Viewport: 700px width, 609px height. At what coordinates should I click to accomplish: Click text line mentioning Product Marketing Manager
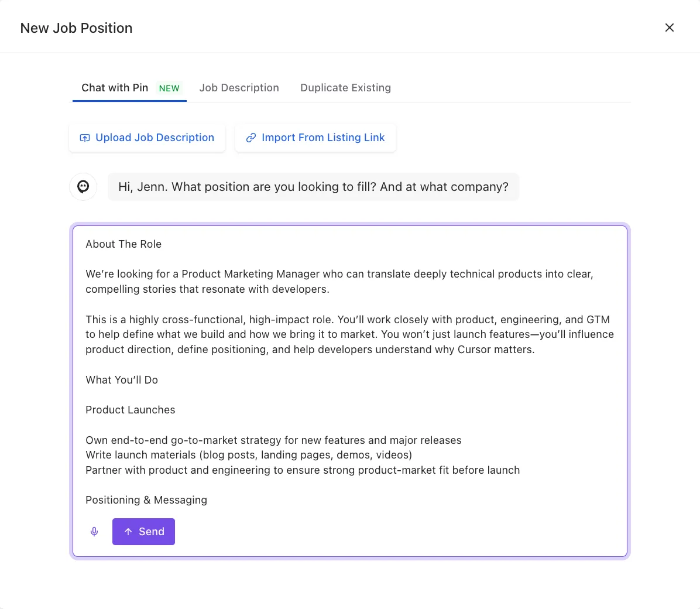339,274
